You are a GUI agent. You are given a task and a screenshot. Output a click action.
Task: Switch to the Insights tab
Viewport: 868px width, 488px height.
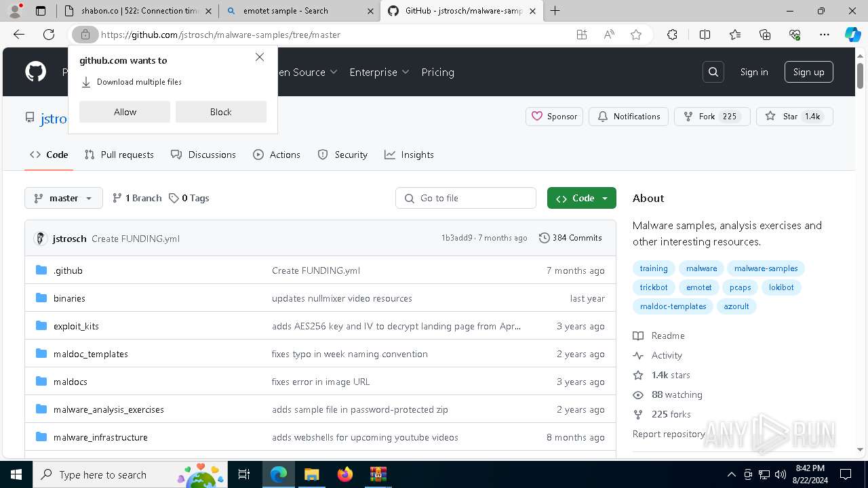409,155
